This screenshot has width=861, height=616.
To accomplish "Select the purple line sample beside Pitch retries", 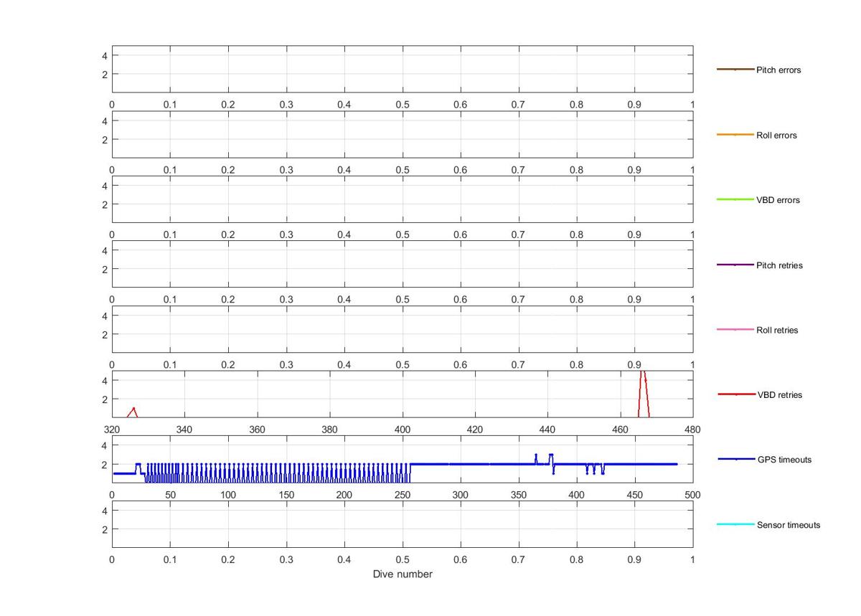I will pos(735,265).
